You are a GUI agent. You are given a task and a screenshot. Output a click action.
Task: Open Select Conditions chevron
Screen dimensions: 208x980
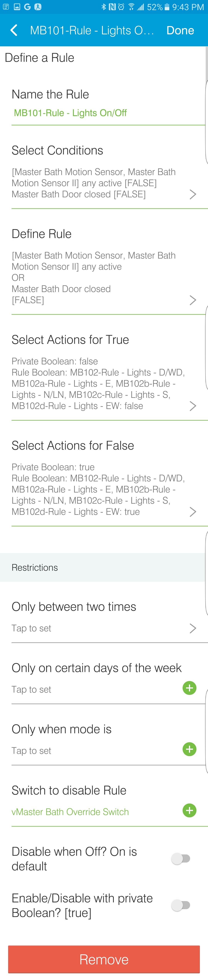(193, 194)
